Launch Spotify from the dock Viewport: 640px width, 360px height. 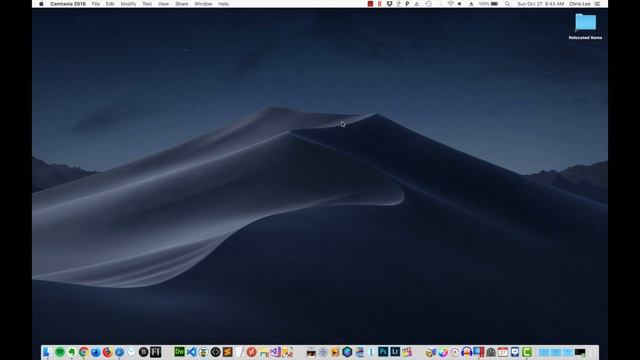[x=60, y=352]
